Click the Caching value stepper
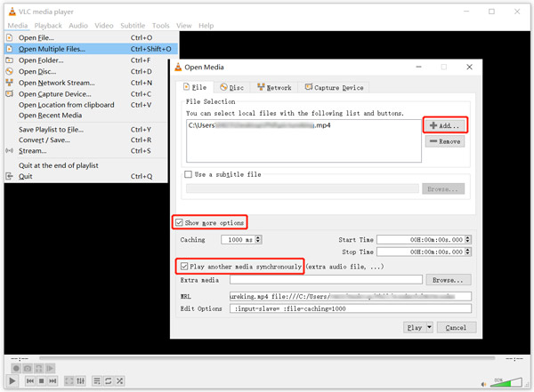Screen dimensions: 534x392 pos(258,240)
